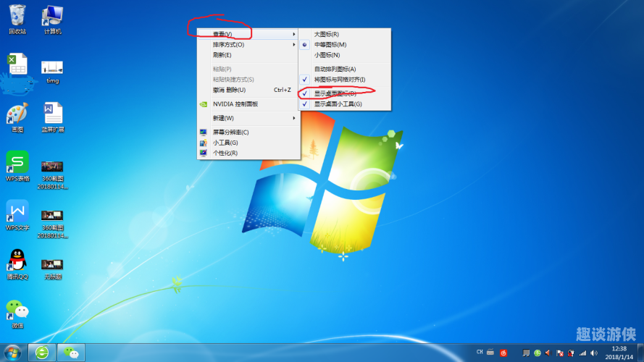The height and width of the screenshot is (362, 644).
Task: Select the 蓝屏扩展 document icon
Action: tap(53, 117)
